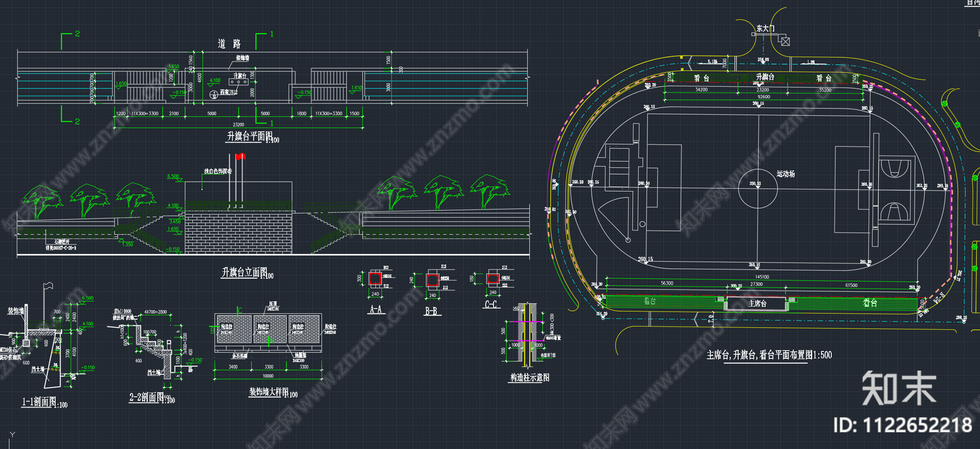
Task: Click the 10000 dimension under decorative wall
Action: click(x=268, y=376)
